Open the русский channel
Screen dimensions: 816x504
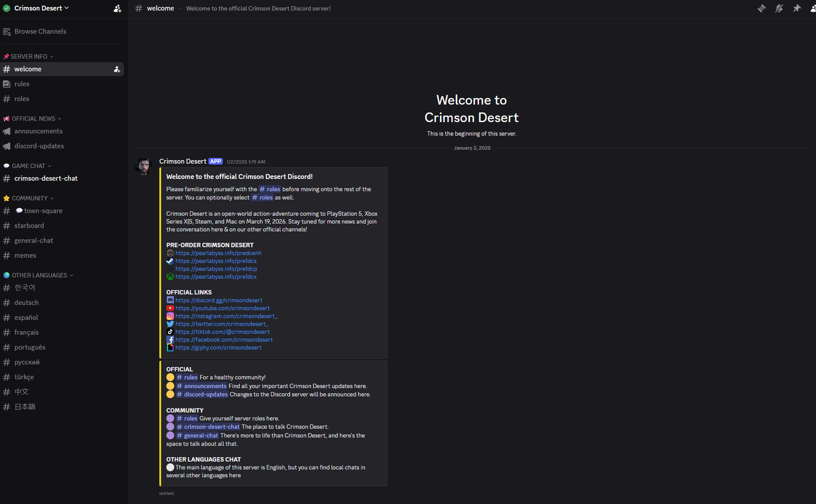[x=62, y=362]
